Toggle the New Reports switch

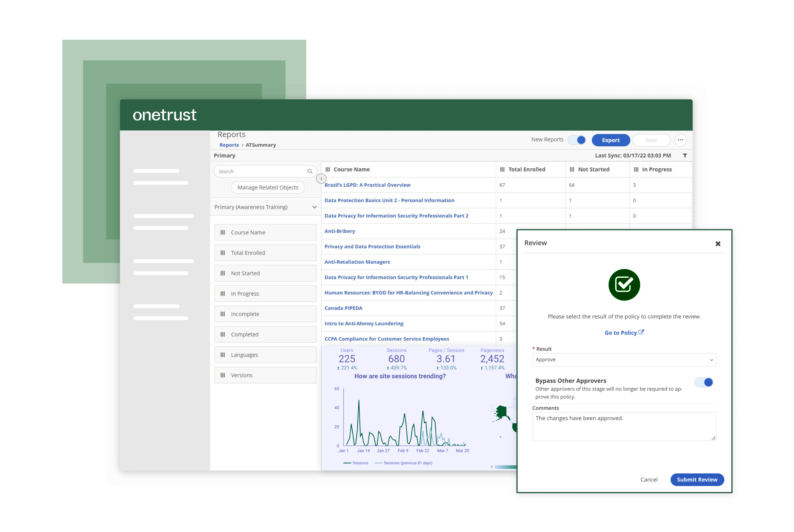pyautogui.click(x=577, y=140)
